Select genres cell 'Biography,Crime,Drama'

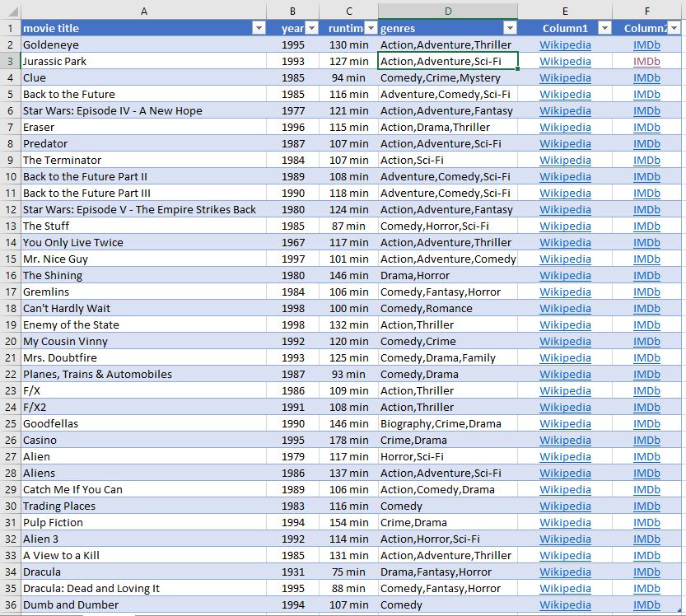coord(447,423)
